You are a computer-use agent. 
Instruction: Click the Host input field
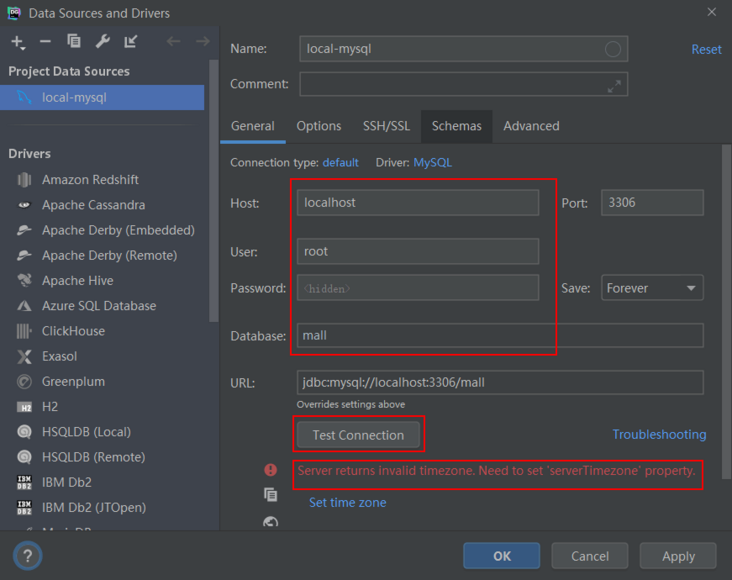point(417,202)
